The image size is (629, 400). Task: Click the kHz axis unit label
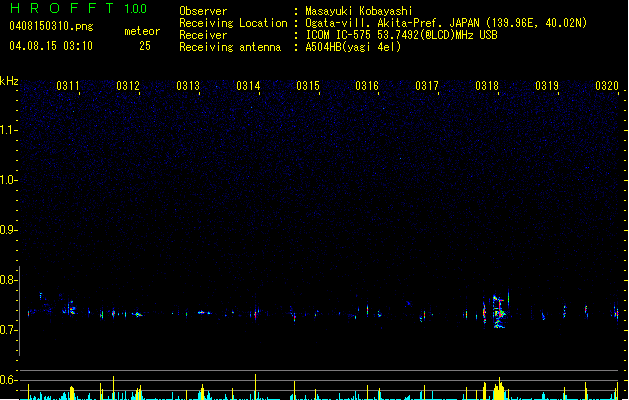[x=9, y=81]
